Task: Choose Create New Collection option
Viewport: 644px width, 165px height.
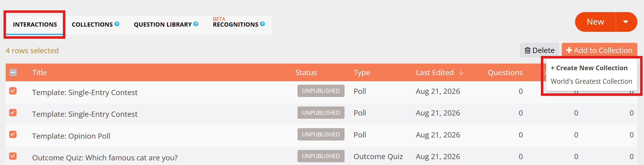Action: coord(589,68)
